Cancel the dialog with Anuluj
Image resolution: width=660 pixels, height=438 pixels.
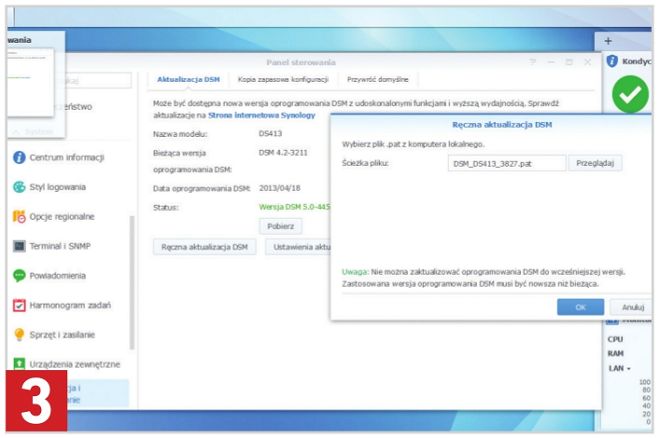point(633,307)
